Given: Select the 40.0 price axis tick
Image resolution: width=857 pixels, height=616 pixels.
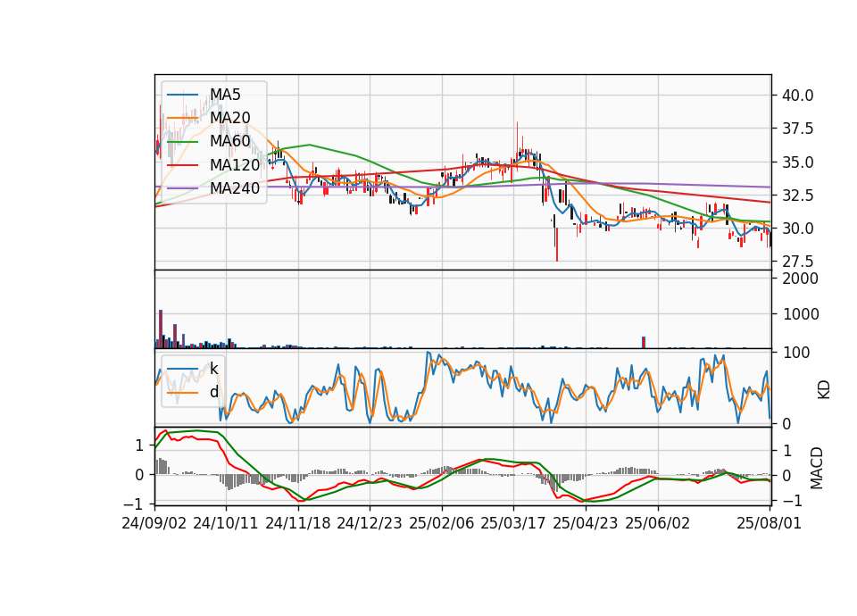Looking at the screenshot, I should (x=798, y=96).
